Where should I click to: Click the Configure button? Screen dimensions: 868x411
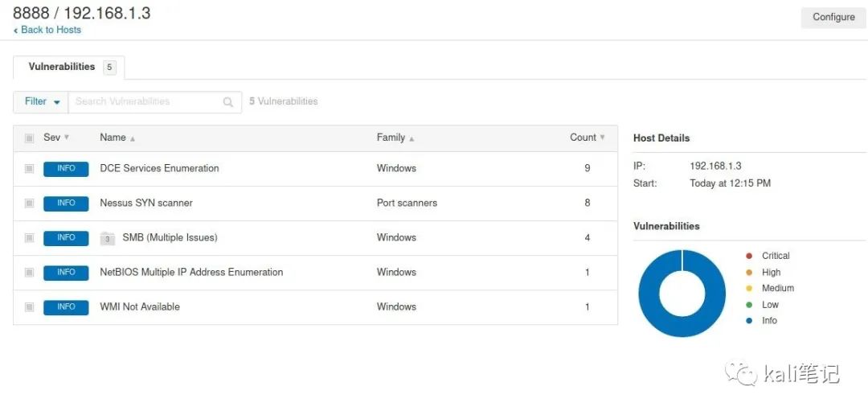coord(833,17)
